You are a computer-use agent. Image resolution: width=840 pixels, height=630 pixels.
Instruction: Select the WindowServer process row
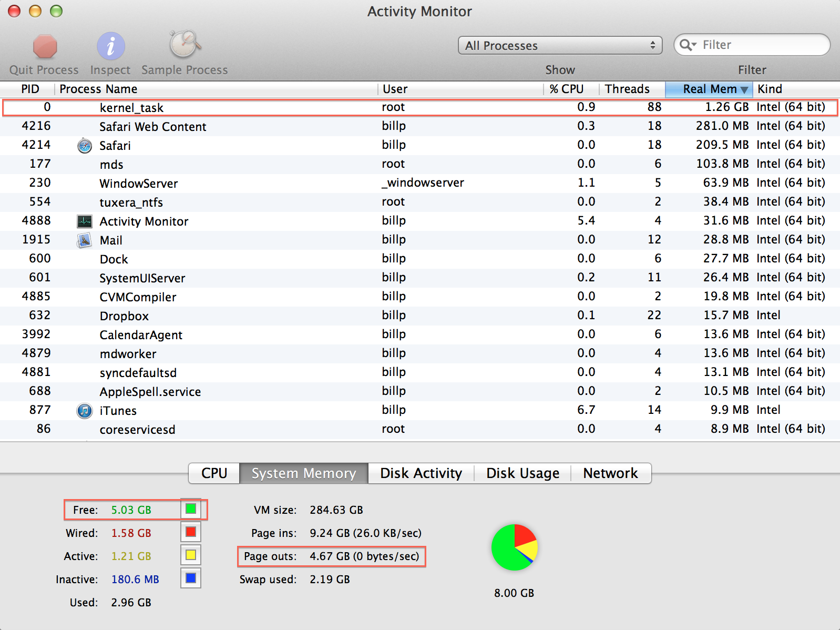click(x=420, y=183)
